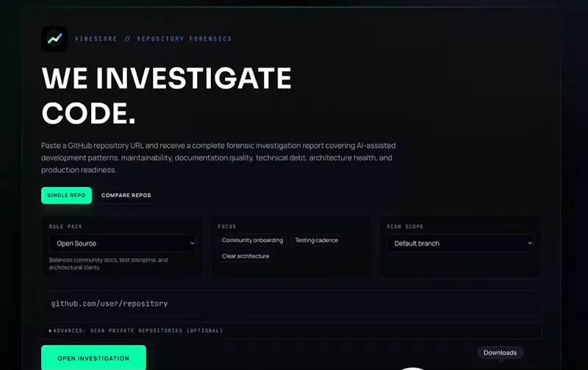
Task: Click the Testing cadence focus chip
Action: click(x=316, y=240)
